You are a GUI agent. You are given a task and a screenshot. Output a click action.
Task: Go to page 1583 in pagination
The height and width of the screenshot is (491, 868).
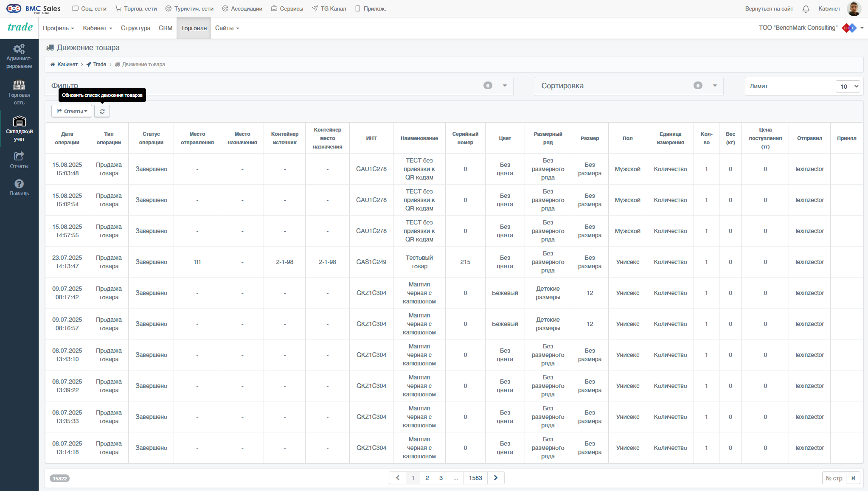click(475, 478)
